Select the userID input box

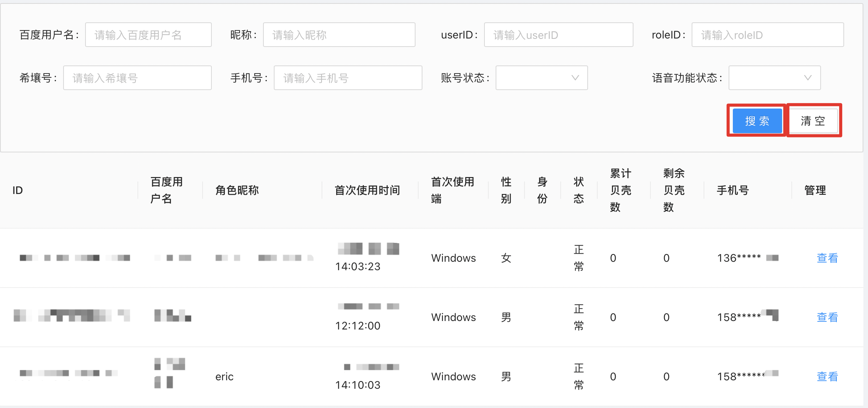click(558, 35)
